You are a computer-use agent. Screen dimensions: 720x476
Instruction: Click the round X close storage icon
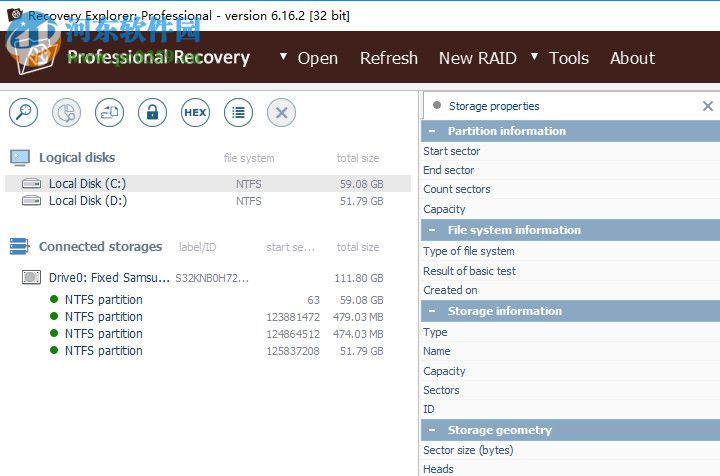pyautogui.click(x=281, y=112)
